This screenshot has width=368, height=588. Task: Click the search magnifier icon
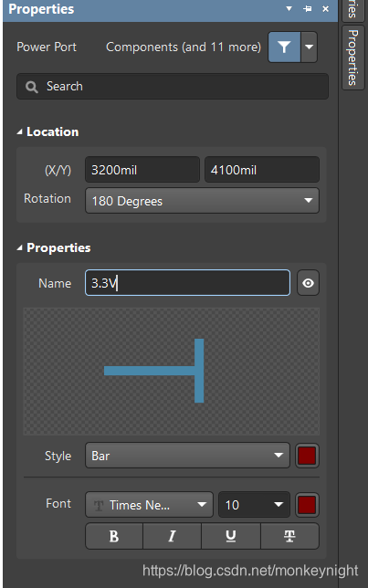(x=32, y=87)
